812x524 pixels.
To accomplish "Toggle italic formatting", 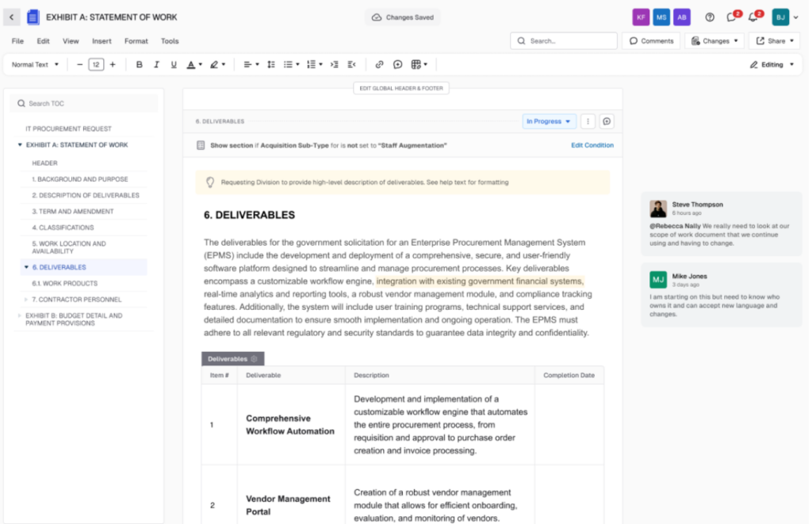I will [x=156, y=64].
